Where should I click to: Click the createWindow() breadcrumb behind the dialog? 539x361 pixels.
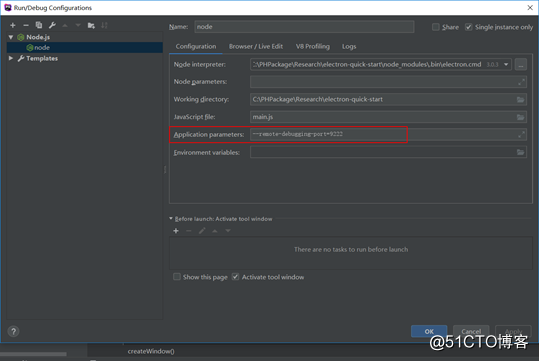pyautogui.click(x=151, y=351)
